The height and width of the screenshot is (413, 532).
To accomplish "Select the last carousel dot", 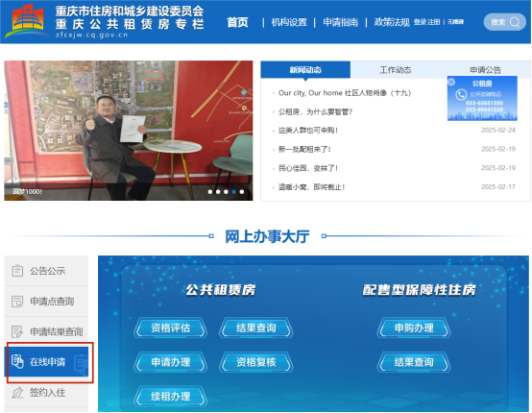I will [242, 192].
